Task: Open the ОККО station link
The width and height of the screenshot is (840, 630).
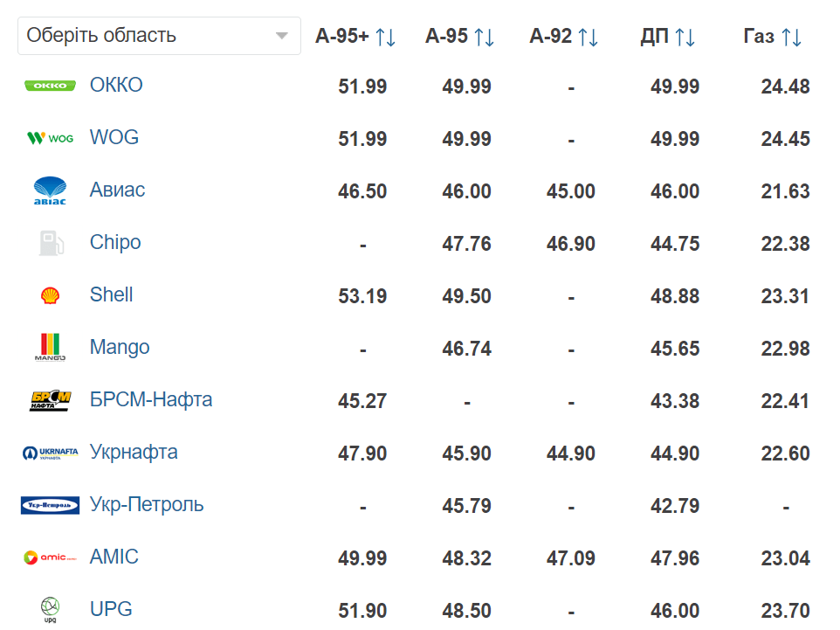Action: tap(116, 85)
